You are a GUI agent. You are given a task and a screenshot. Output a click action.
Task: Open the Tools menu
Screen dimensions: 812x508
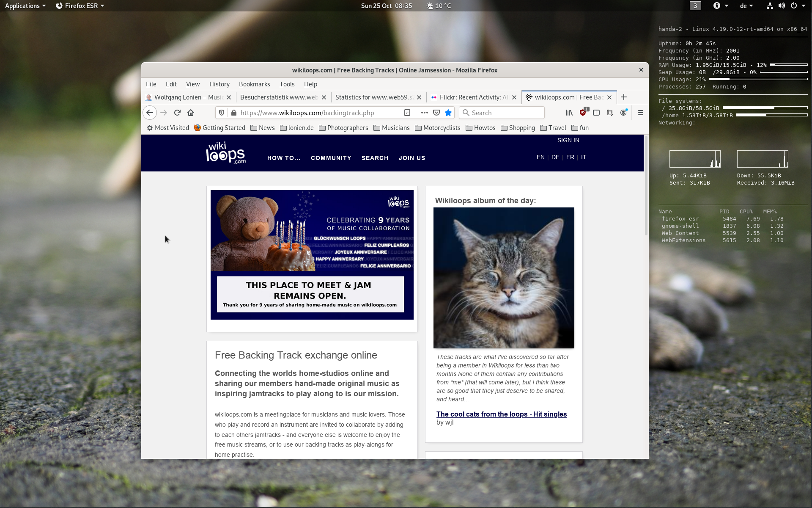pos(287,84)
